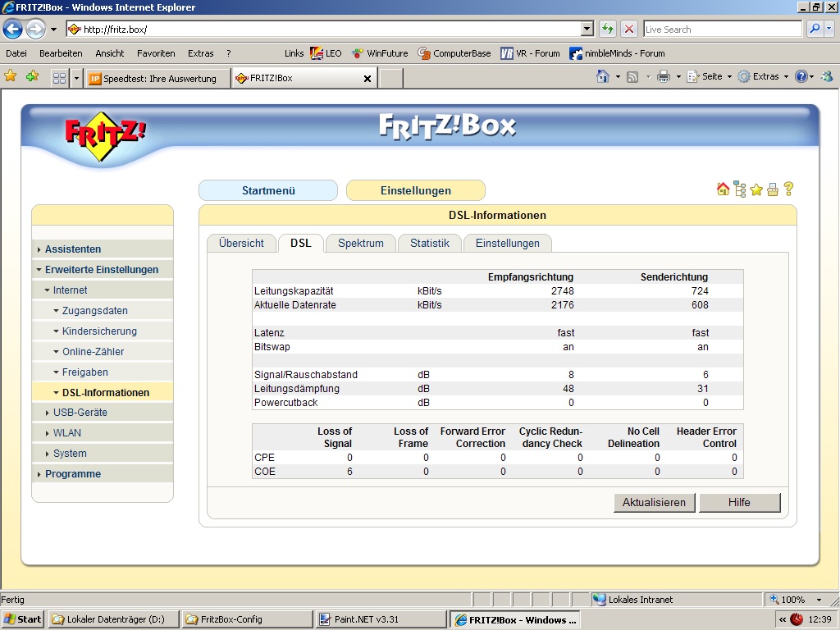840x630 pixels.
Task: Click the Add to Favorites star-plus icon
Action: [33, 76]
